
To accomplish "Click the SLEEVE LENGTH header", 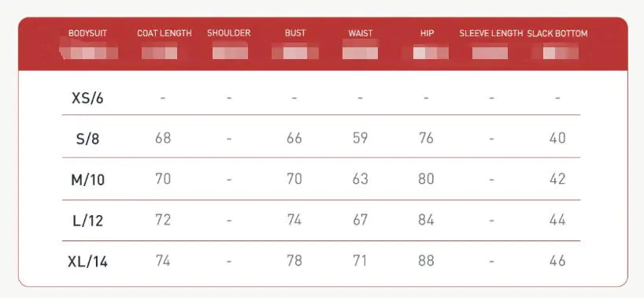I will point(491,33).
